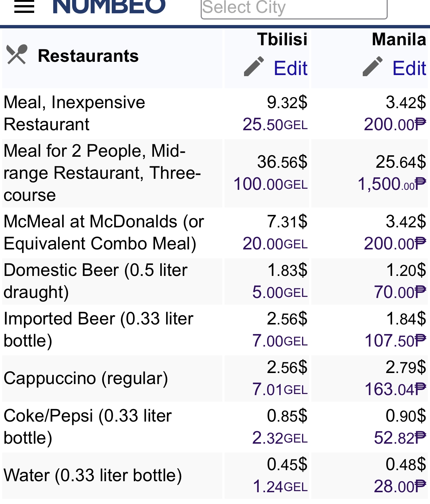Click Manila mid-range meal price 1,500.00 ₱
430x504 pixels.
tap(392, 184)
